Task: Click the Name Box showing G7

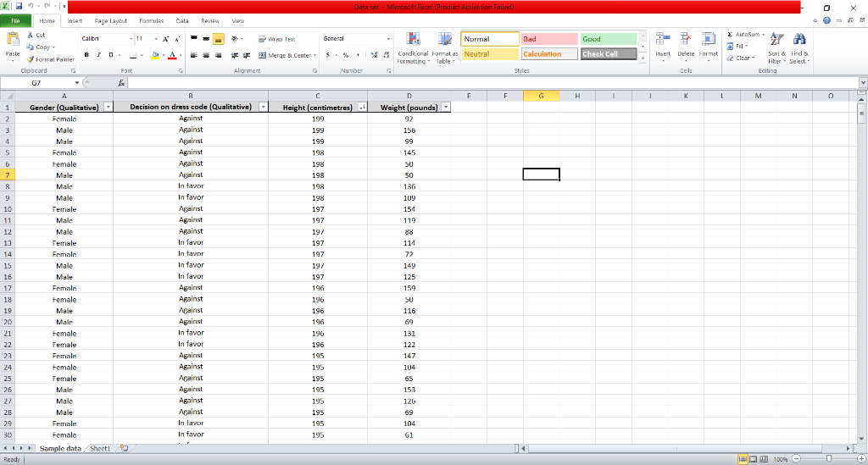Action: coord(36,83)
